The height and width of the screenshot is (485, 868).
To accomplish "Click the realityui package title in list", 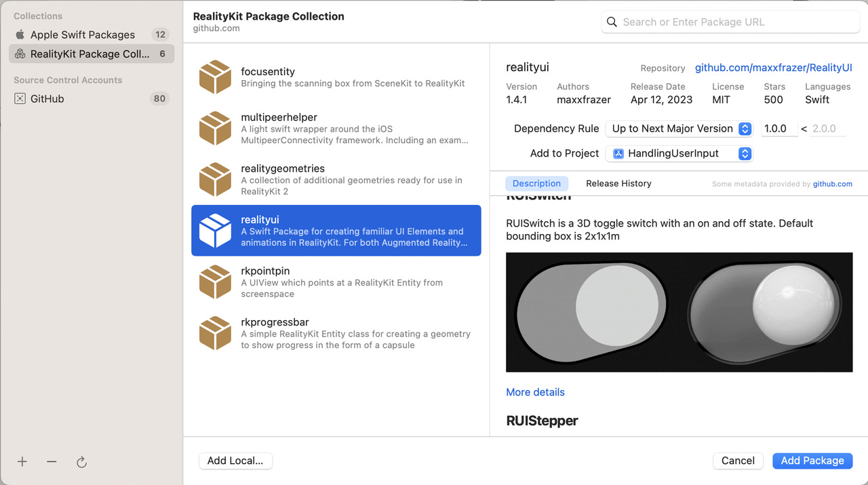I will 260,220.
